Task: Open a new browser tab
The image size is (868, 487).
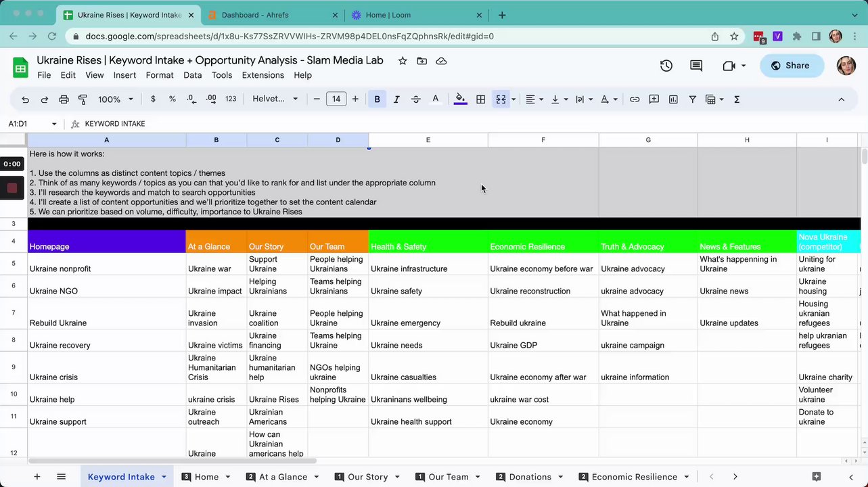Action: click(502, 15)
